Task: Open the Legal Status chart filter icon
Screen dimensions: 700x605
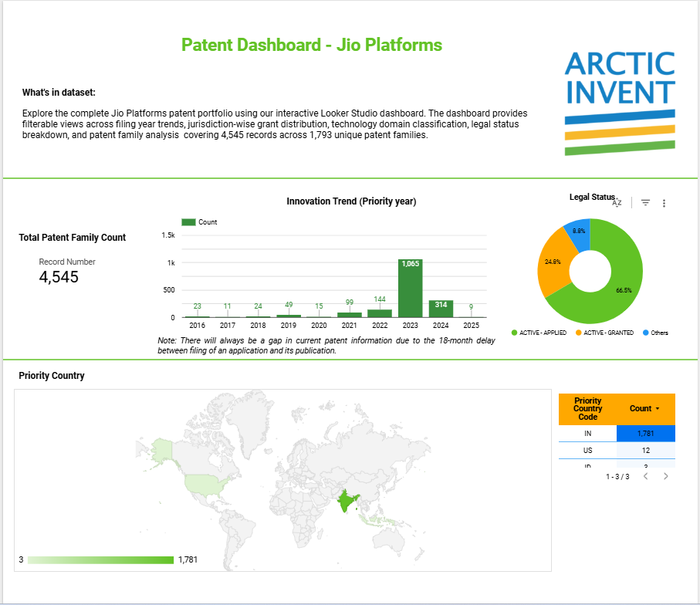Action: click(x=645, y=203)
